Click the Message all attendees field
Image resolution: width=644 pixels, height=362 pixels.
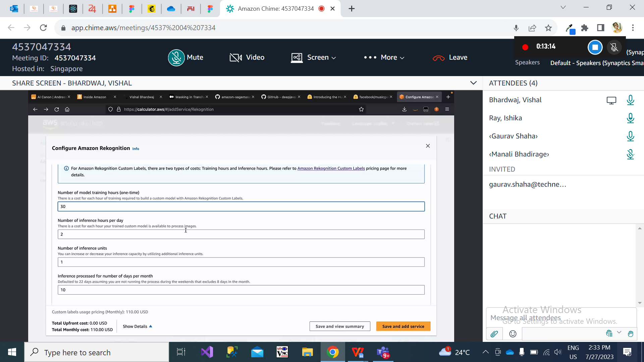pos(561,317)
